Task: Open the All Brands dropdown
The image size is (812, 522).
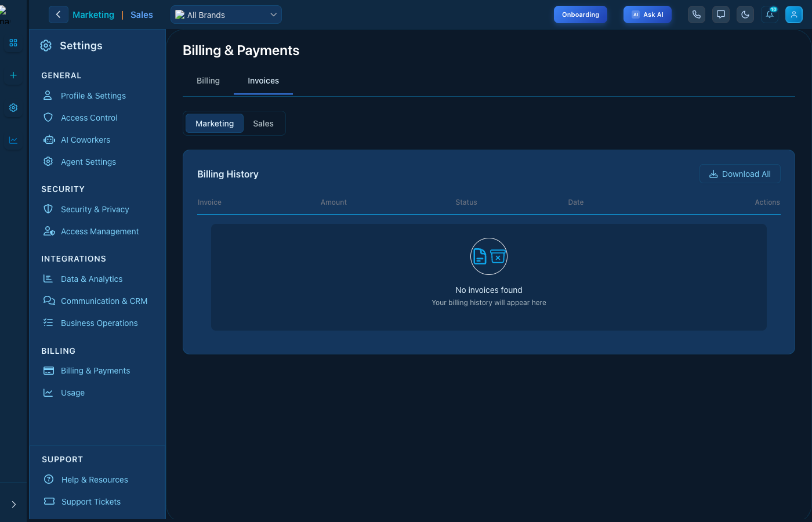Action: 226,14
